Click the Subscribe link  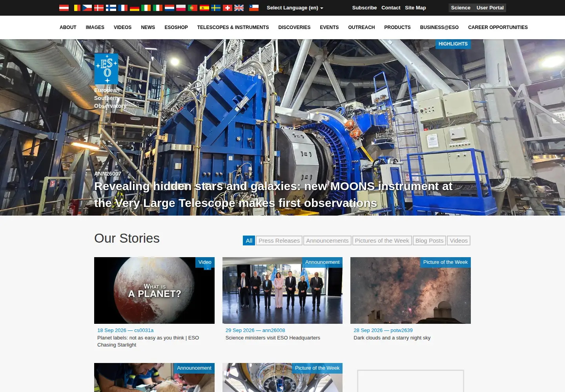[x=365, y=8]
